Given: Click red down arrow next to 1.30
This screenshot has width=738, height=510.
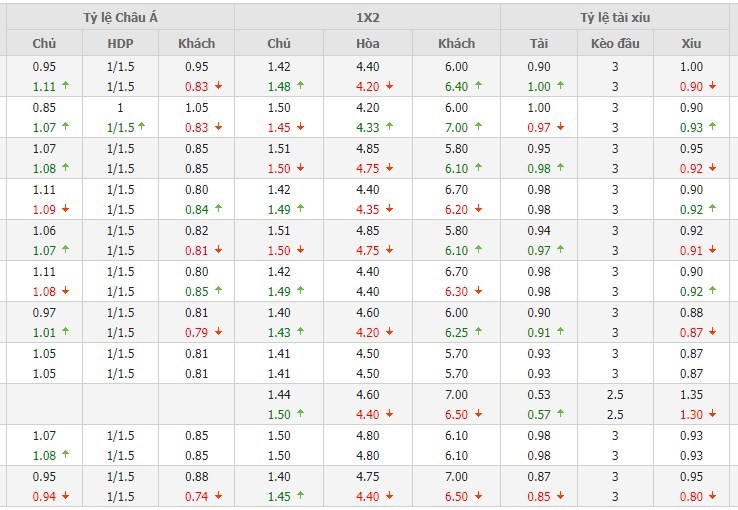Looking at the screenshot, I should [713, 414].
